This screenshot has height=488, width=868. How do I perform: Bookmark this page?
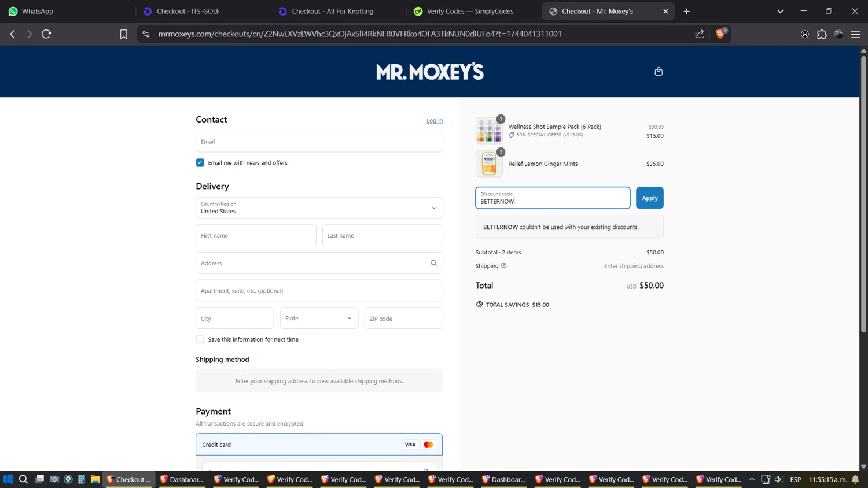123,34
